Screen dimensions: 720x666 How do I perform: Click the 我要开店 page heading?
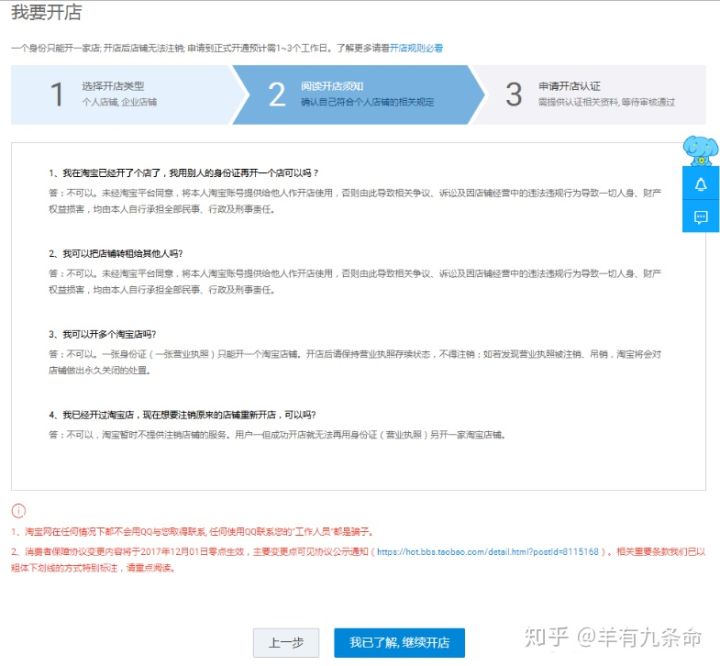click(46, 13)
